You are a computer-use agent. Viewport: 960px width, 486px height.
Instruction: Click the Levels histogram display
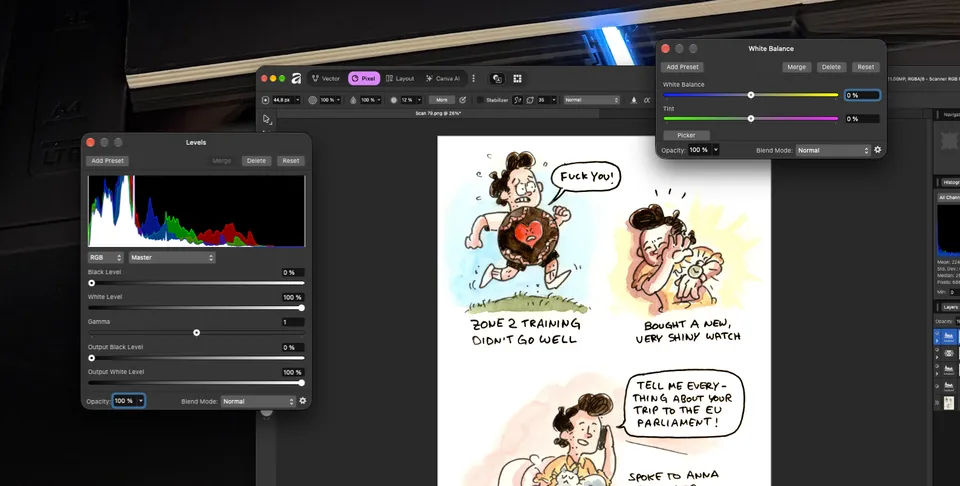point(197,211)
